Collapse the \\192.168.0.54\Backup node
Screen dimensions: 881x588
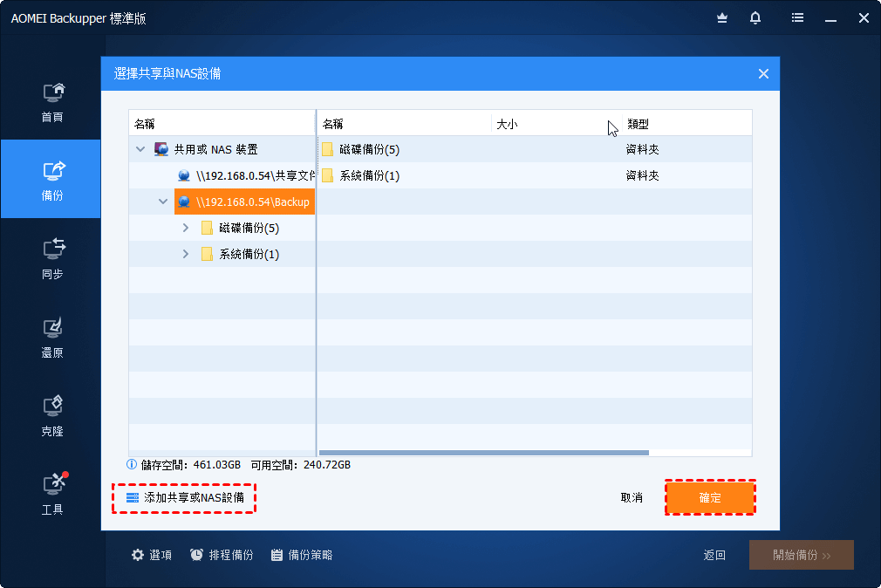(x=163, y=202)
